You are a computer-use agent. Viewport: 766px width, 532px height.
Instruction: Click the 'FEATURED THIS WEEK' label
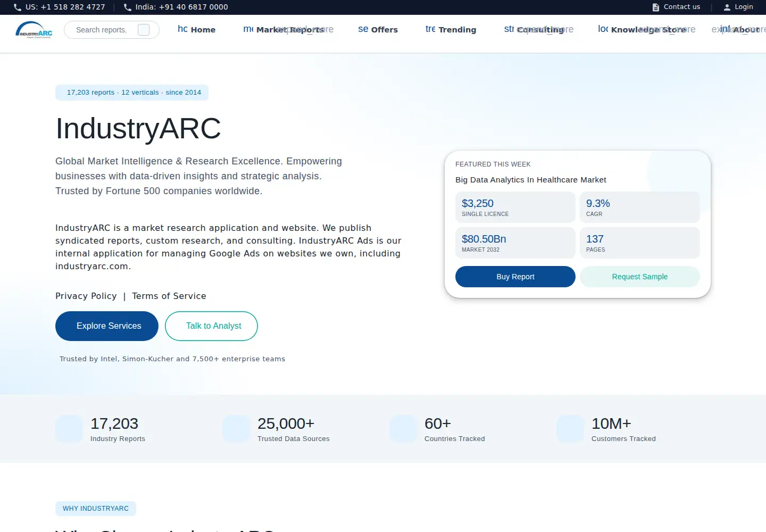(493, 164)
